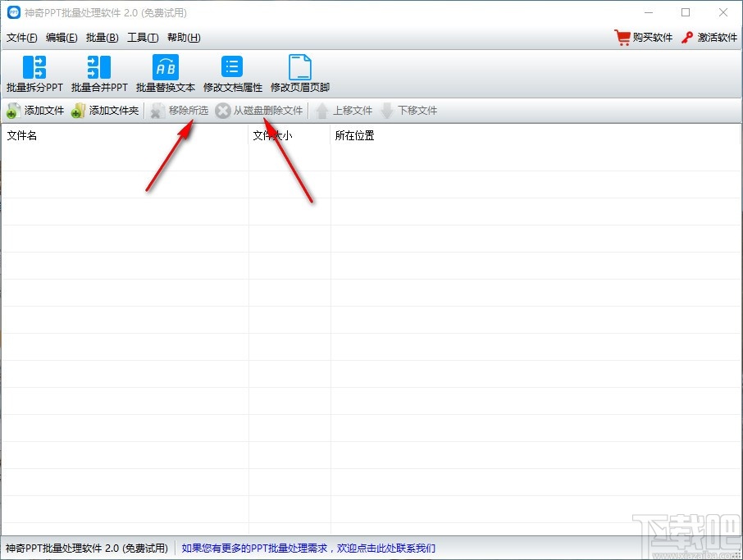Click the delete from disk X icon
This screenshot has height=560, width=743.
pos(222,111)
